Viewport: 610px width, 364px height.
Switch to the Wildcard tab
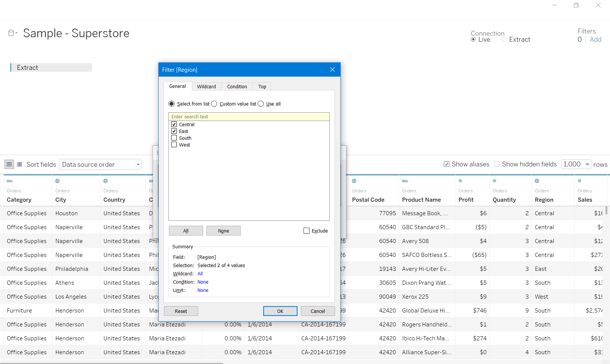(206, 86)
